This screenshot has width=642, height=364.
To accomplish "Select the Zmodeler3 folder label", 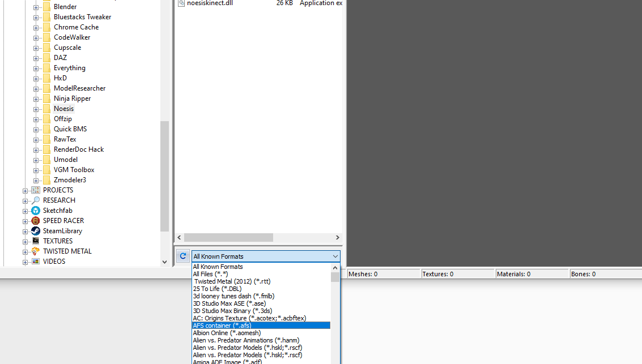I will point(70,180).
